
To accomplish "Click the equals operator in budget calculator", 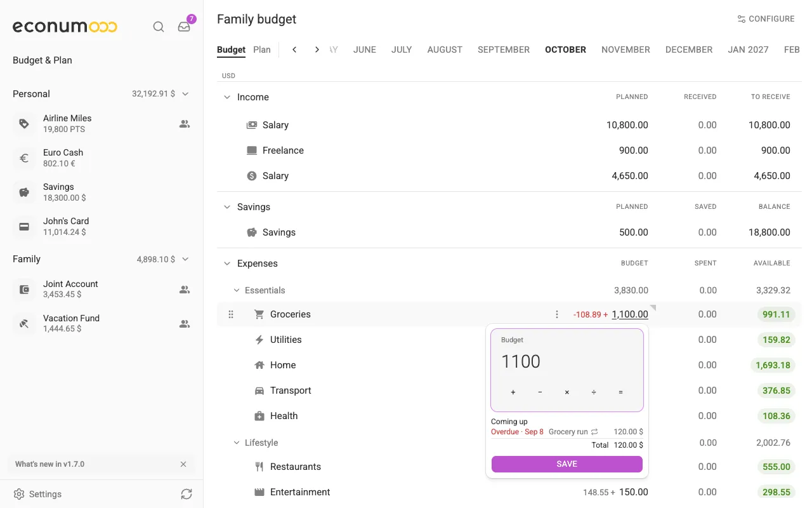I will [620, 392].
